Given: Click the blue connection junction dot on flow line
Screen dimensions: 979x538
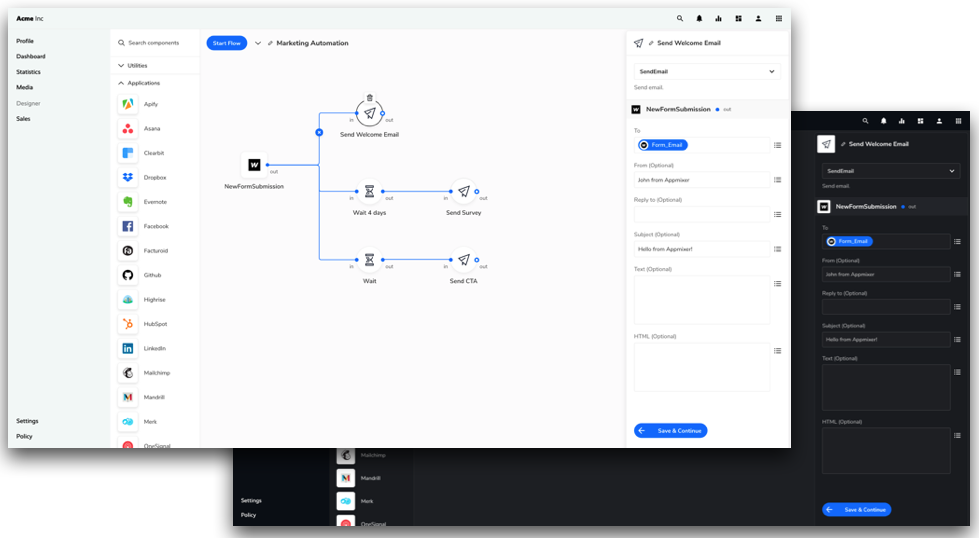Looking at the screenshot, I should [319, 132].
